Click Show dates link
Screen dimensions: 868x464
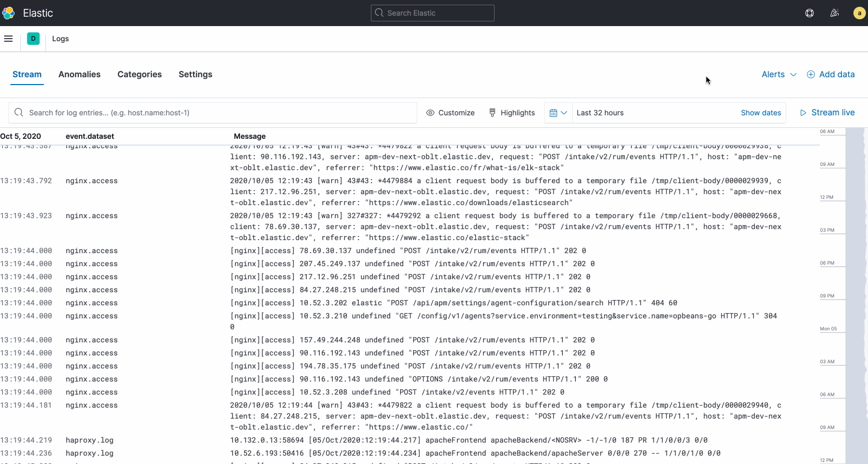(761, 113)
